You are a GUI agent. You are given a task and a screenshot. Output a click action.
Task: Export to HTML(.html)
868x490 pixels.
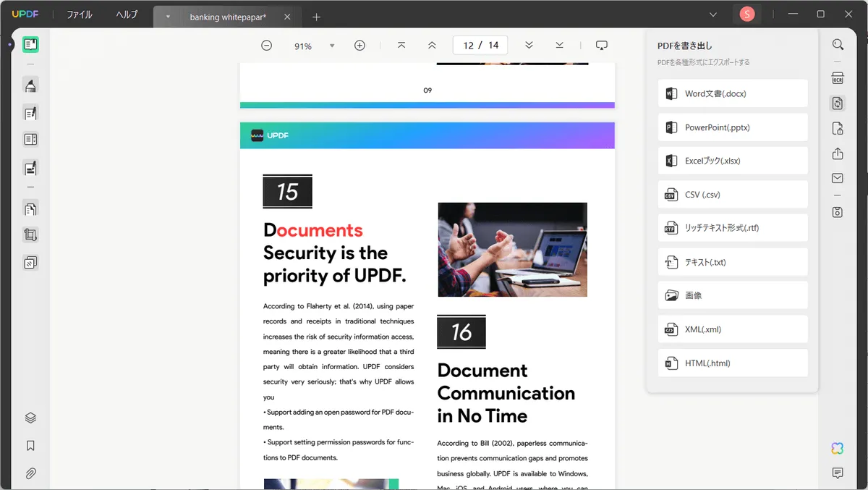point(733,363)
